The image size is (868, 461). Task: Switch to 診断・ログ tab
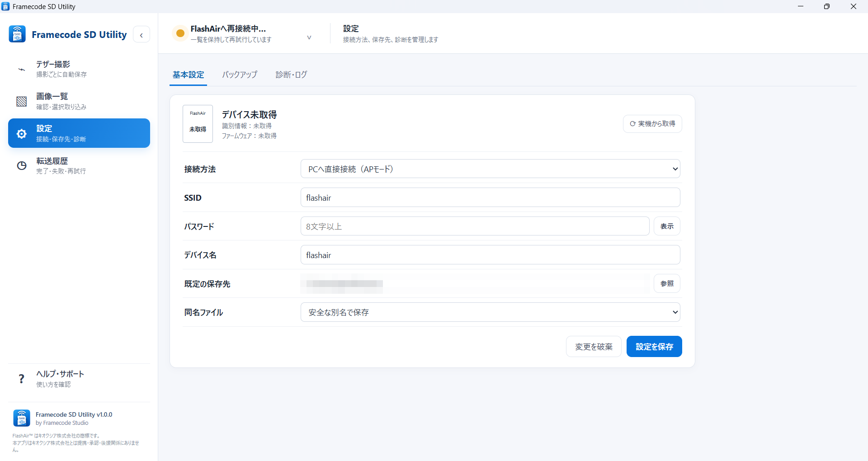[291, 75]
